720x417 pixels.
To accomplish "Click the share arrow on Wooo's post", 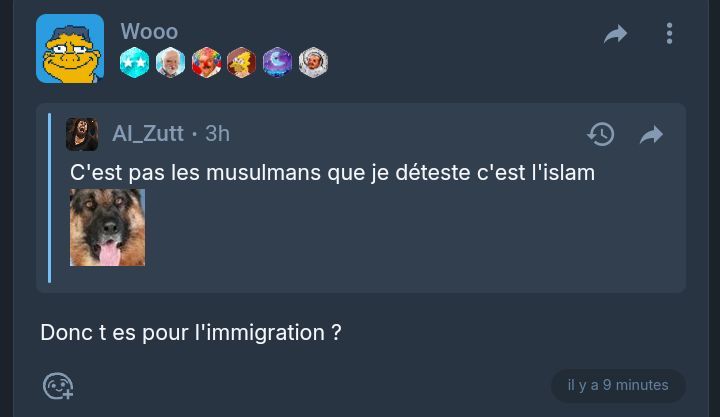I will (x=615, y=35).
